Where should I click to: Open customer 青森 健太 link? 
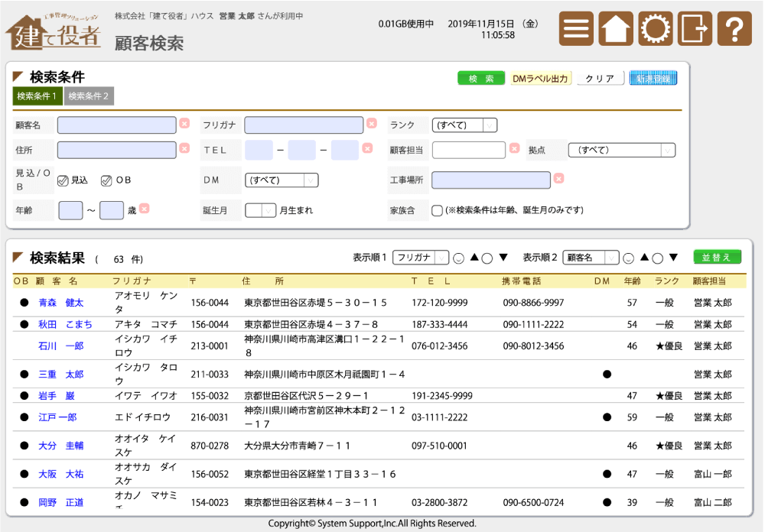click(x=61, y=303)
